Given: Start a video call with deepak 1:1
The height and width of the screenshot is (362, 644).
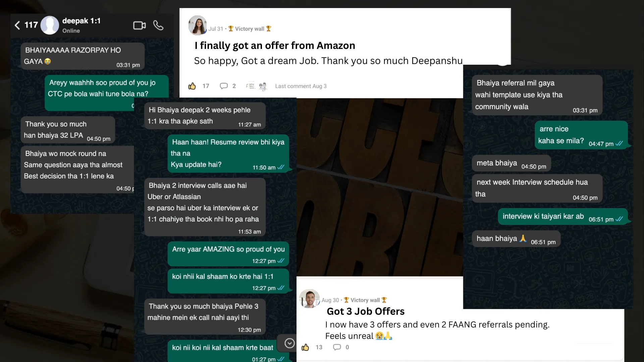Looking at the screenshot, I should coord(140,25).
